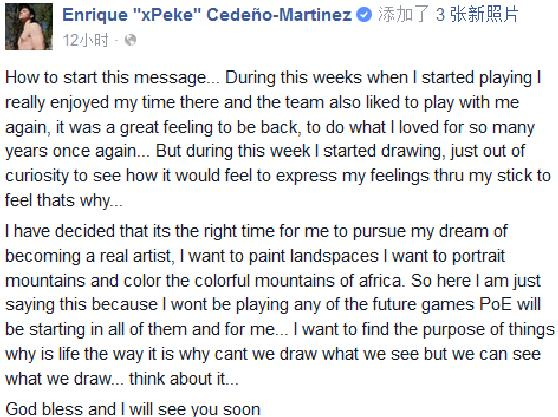Click the phrase "I have decided"
The image size is (558, 417).
(60, 231)
